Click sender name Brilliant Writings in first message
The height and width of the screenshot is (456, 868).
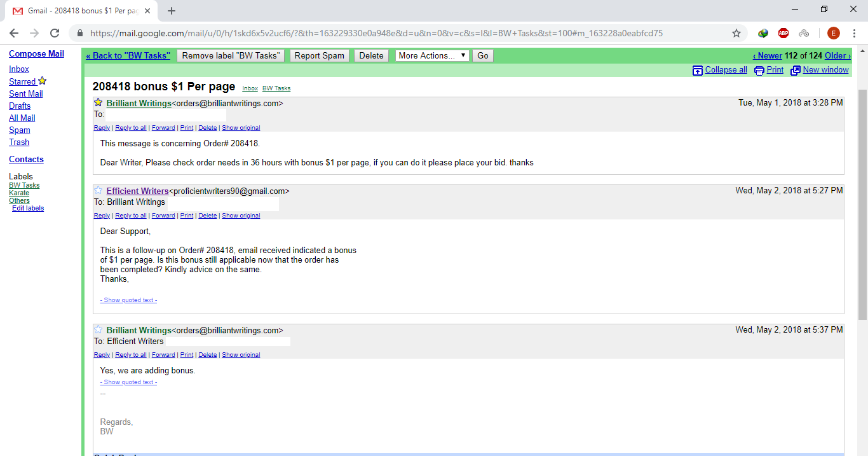139,103
